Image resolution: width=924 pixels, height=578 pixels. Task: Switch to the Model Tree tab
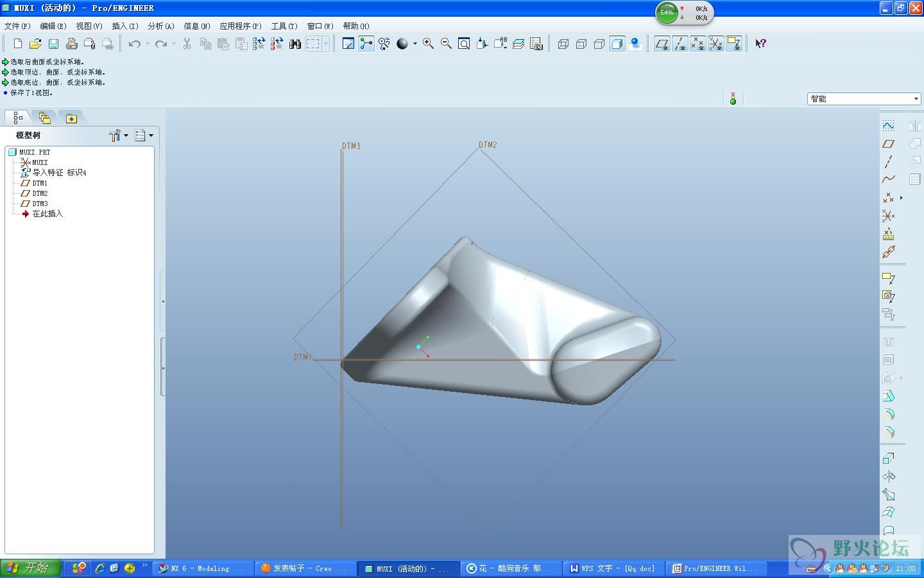(x=18, y=118)
